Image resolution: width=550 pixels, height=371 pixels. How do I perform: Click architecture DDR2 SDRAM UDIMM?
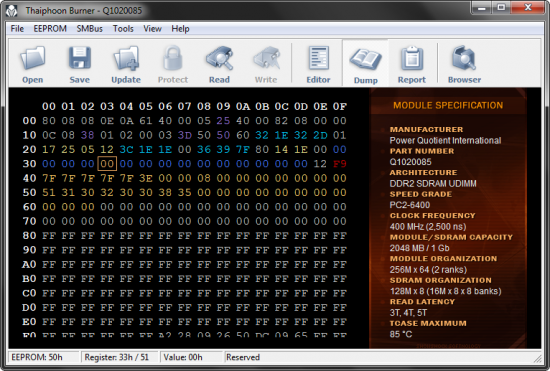click(x=433, y=184)
